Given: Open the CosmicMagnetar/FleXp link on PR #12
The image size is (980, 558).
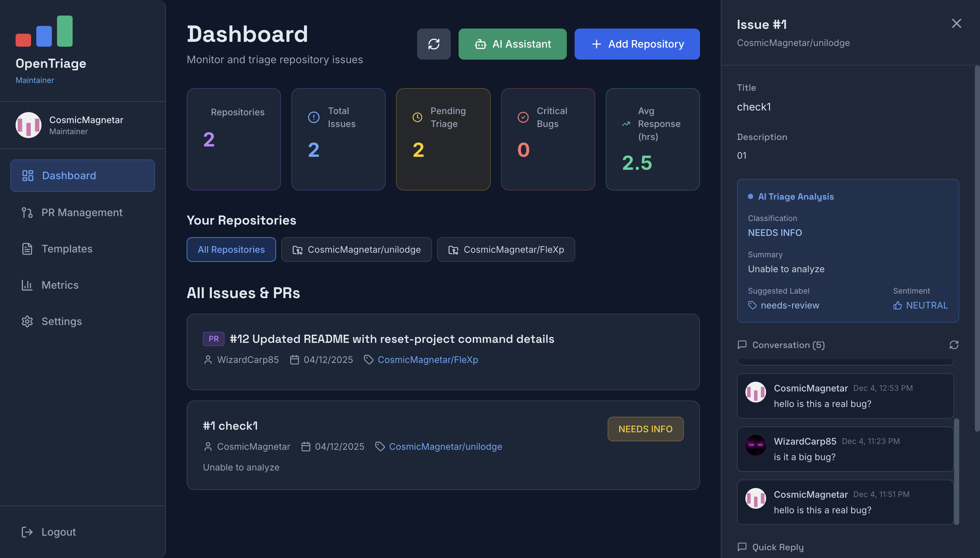Looking at the screenshot, I should coord(427,359).
